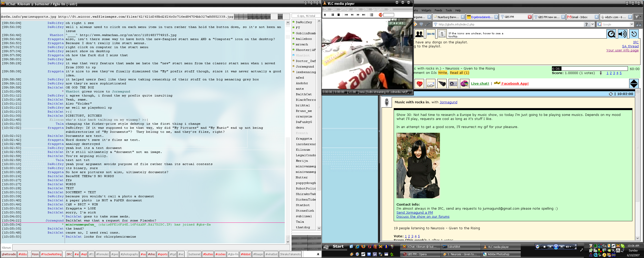The image size is (644, 258).
Task: Click Firefox icon in quick launch
Action: pyautogui.click(x=363, y=247)
